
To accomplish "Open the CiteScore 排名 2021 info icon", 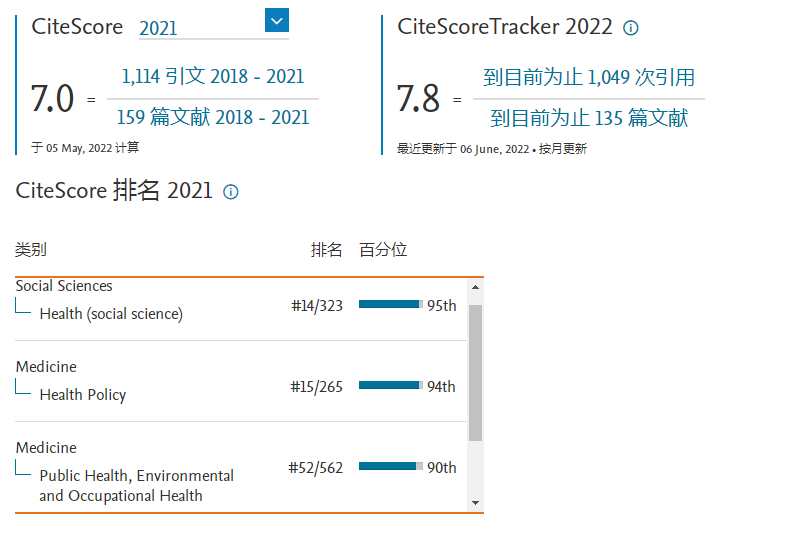I will (x=231, y=192).
